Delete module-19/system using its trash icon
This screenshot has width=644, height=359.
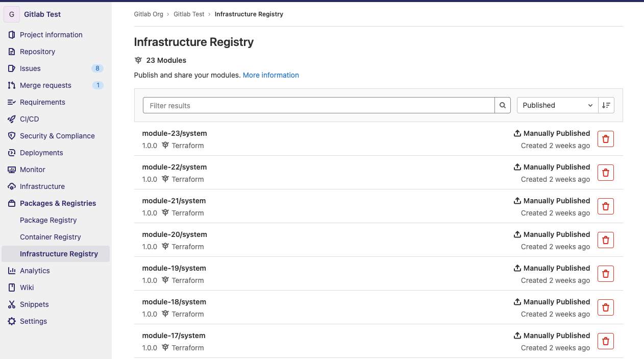tap(605, 273)
